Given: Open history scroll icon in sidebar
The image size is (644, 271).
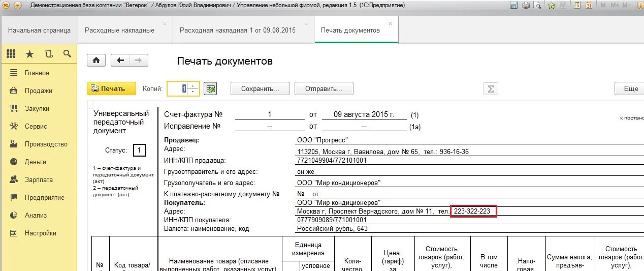Looking at the screenshot, I should 48,53.
